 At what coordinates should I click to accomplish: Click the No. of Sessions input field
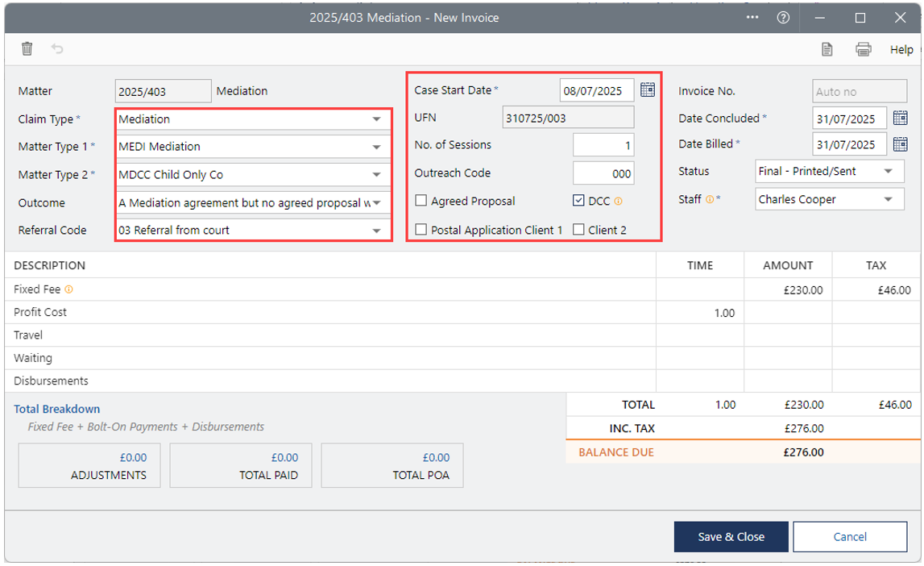[603, 145]
